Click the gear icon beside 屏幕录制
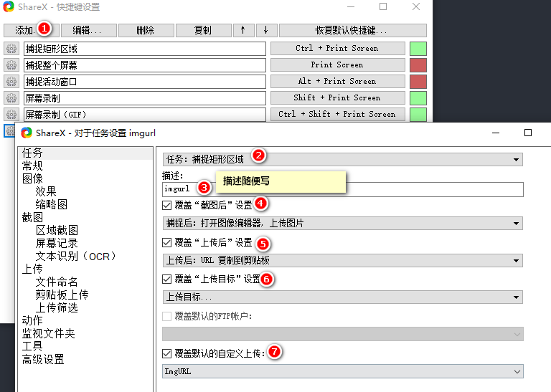551x392 pixels. pyautogui.click(x=11, y=98)
